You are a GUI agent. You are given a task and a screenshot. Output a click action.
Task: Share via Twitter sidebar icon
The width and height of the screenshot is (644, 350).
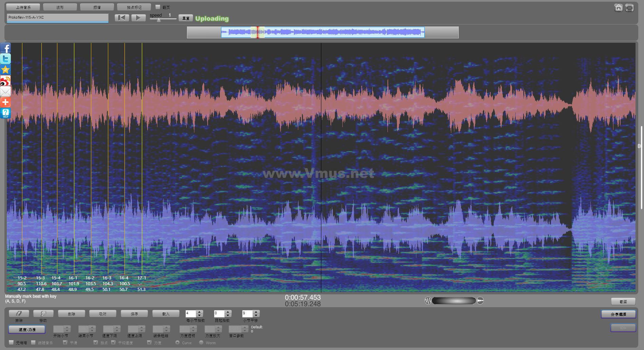[5, 59]
